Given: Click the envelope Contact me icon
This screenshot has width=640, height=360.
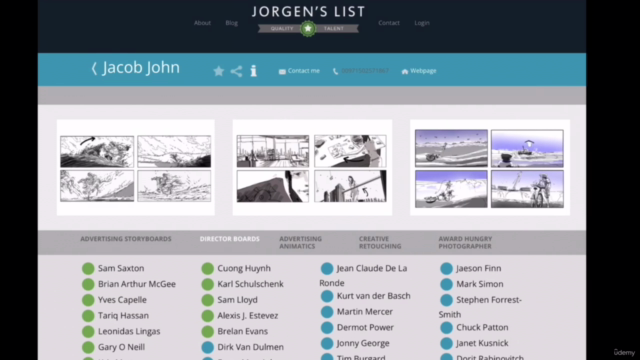Looking at the screenshot, I should [282, 71].
